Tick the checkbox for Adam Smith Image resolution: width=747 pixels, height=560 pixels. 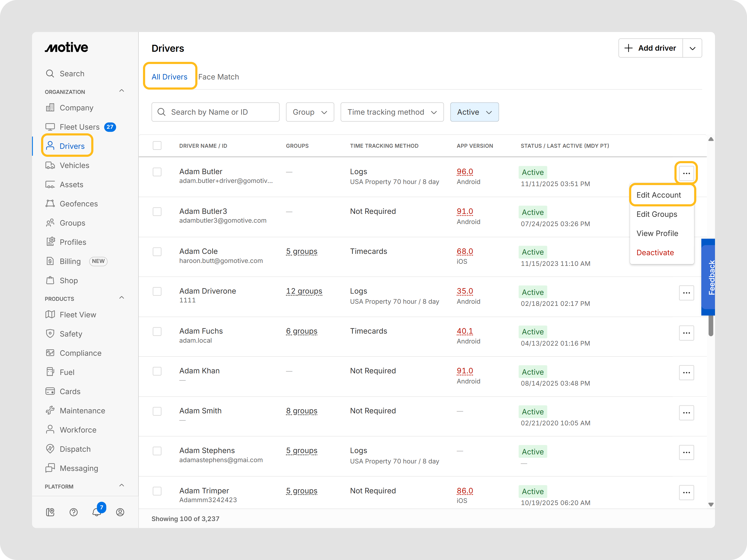157,411
